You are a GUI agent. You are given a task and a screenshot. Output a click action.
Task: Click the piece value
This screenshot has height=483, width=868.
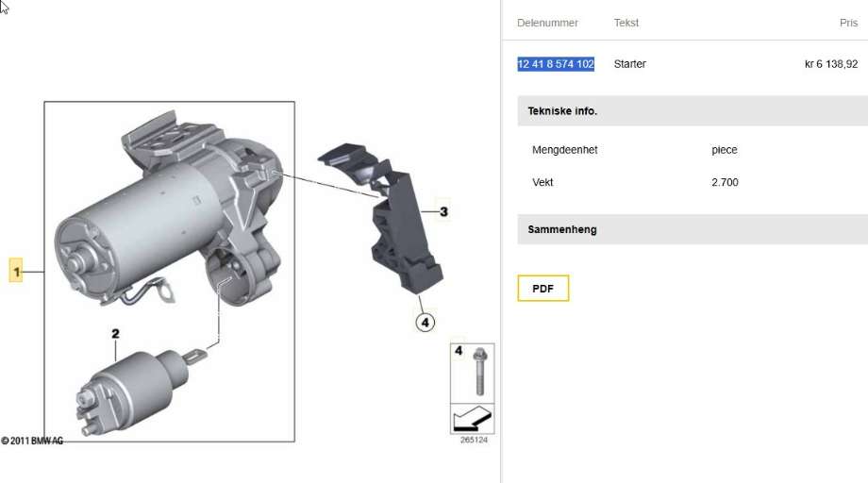click(x=724, y=150)
